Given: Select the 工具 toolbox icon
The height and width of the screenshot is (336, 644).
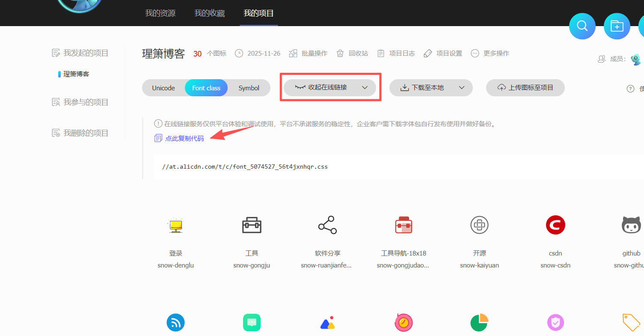Looking at the screenshot, I should (252, 225).
